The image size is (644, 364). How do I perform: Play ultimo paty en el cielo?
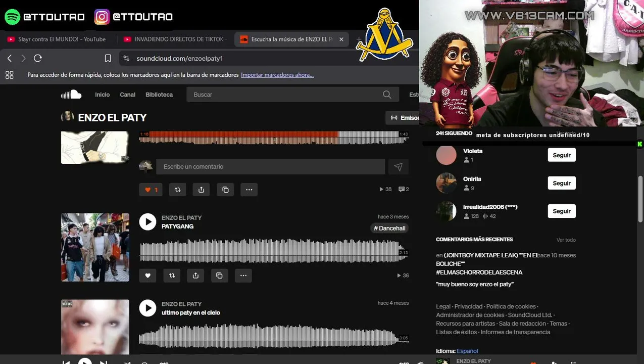[147, 308]
